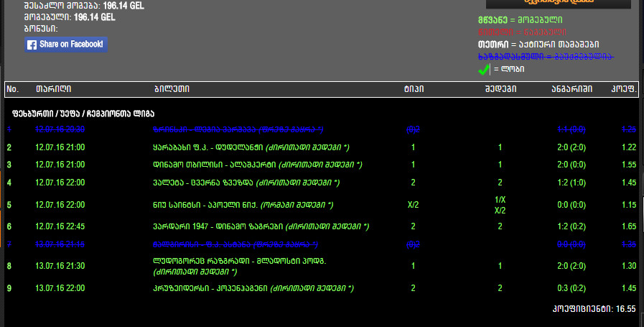644x327 pixels.
Task: Click the თარიღი column header
Action: [x=53, y=89]
